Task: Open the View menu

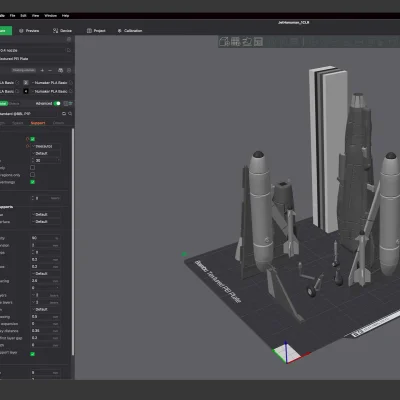Action: click(35, 16)
